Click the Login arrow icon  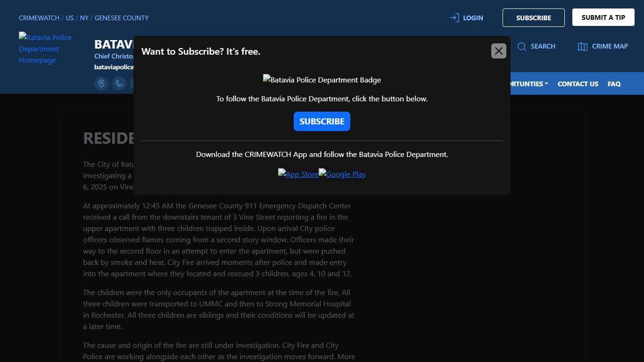[x=454, y=18]
